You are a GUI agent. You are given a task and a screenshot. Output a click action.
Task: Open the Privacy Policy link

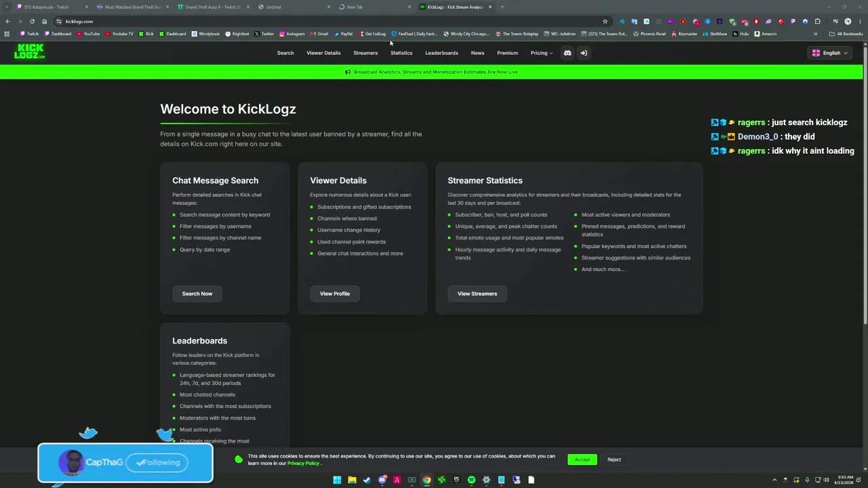pyautogui.click(x=303, y=464)
